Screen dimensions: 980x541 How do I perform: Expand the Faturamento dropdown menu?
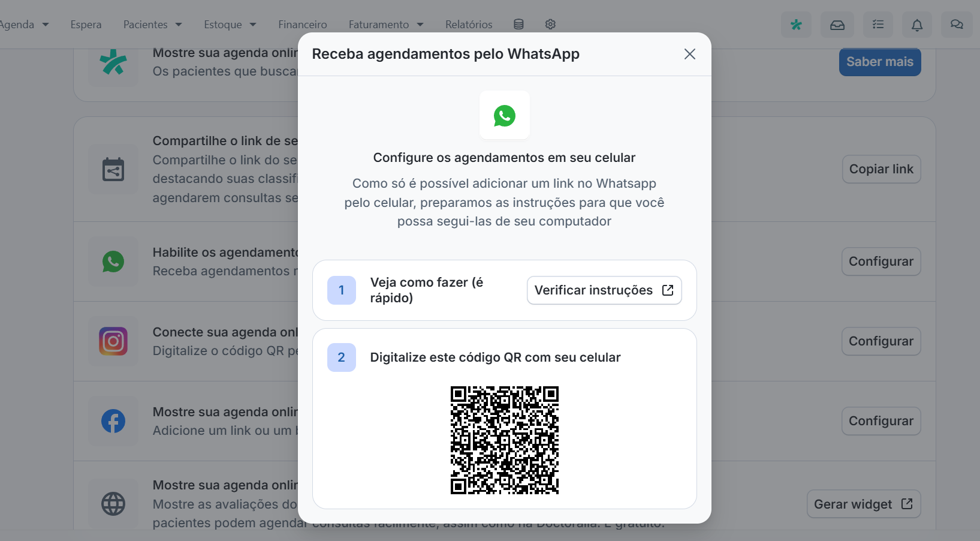pos(386,25)
